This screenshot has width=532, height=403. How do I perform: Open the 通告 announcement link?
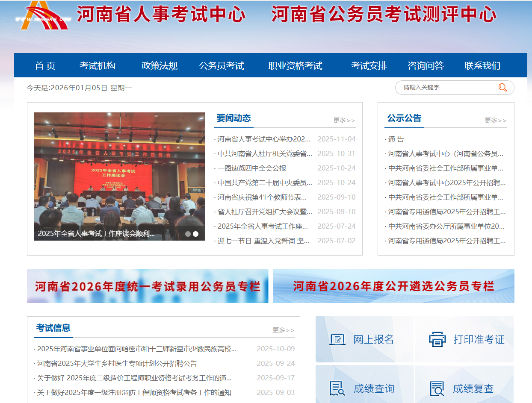coord(396,139)
